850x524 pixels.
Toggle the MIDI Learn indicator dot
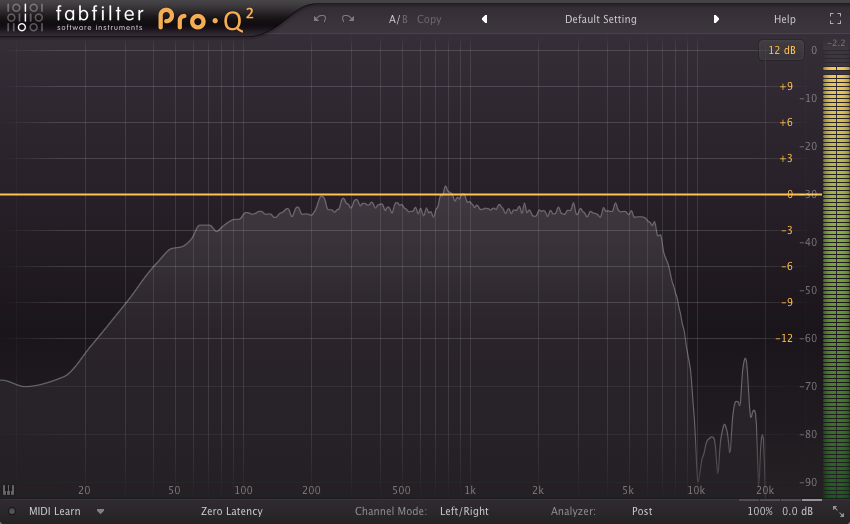12,511
